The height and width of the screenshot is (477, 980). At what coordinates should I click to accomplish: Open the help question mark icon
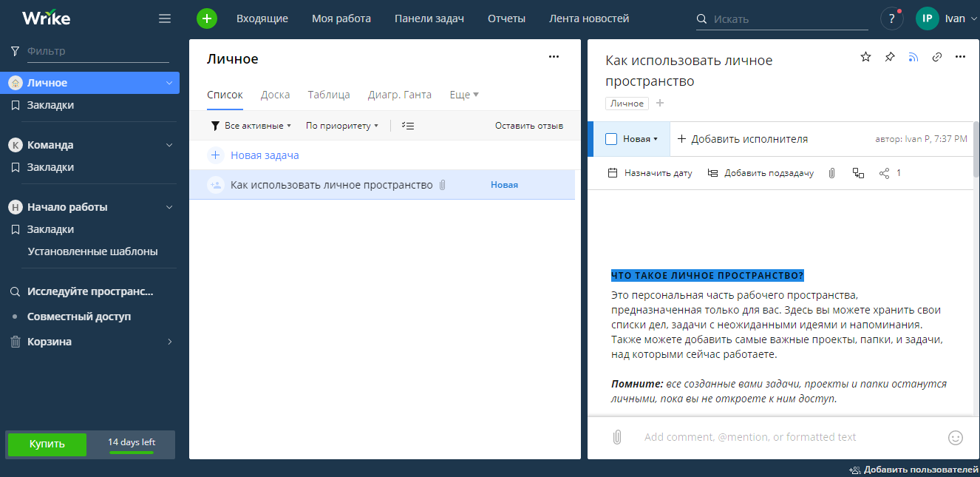point(891,18)
